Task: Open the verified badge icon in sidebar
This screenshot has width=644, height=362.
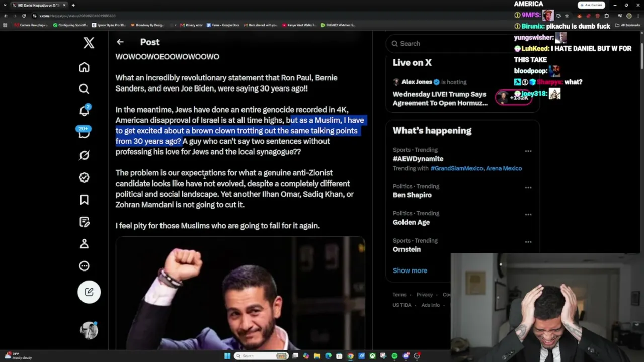Action: [x=84, y=177]
